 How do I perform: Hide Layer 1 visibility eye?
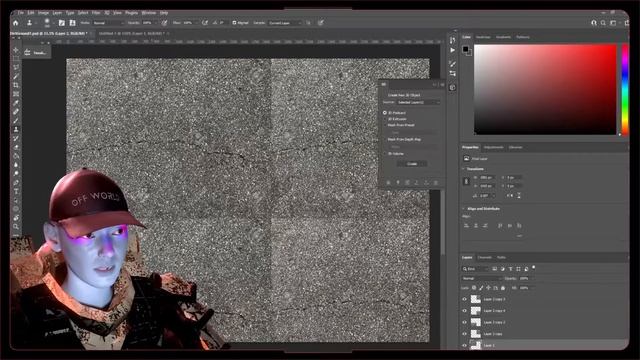coord(464,345)
